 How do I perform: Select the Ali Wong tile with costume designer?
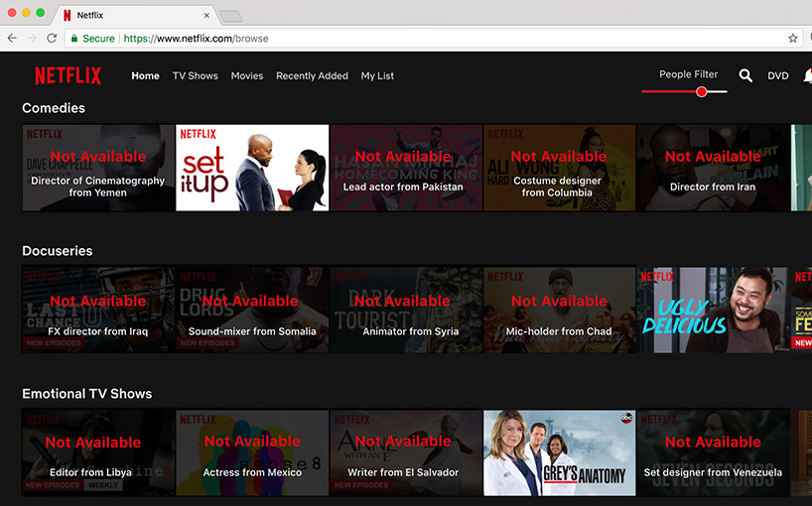point(559,168)
